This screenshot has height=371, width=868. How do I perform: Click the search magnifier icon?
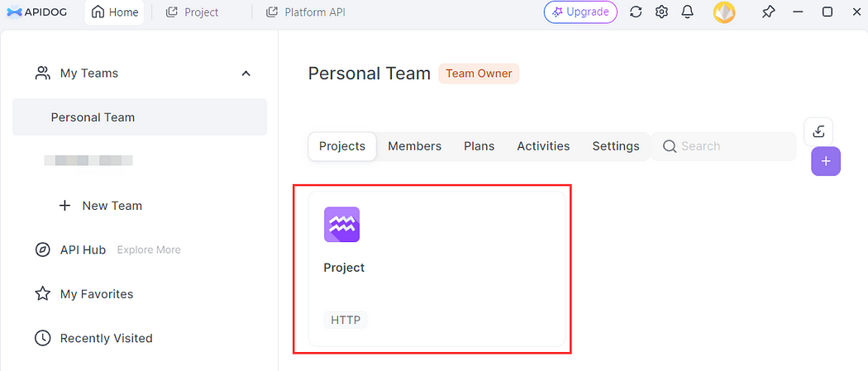(670, 146)
